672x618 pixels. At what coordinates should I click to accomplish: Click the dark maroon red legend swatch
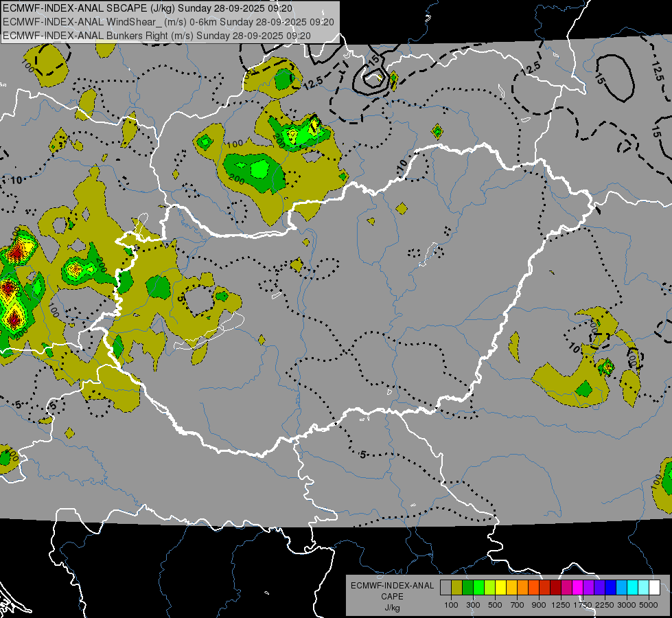[x=556, y=588]
